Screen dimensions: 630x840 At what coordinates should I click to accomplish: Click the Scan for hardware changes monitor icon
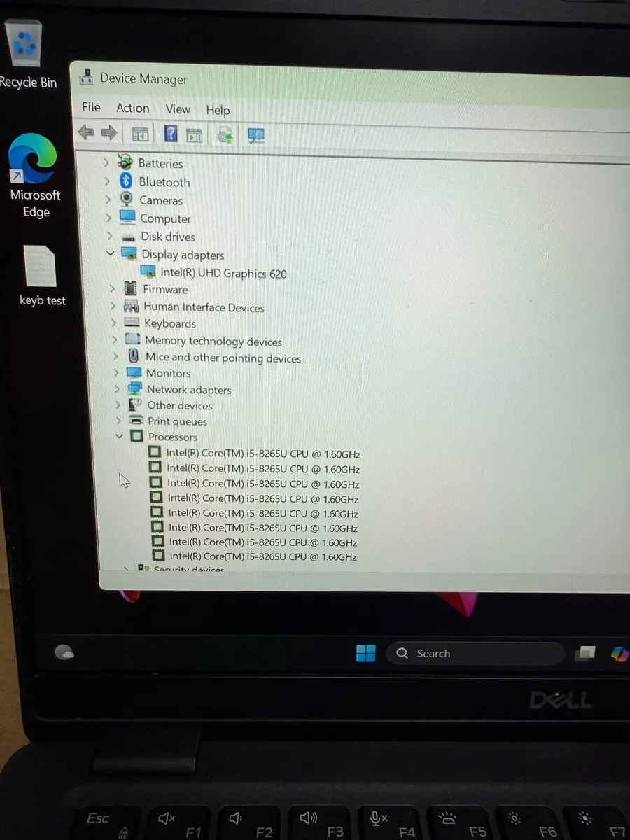[x=256, y=135]
